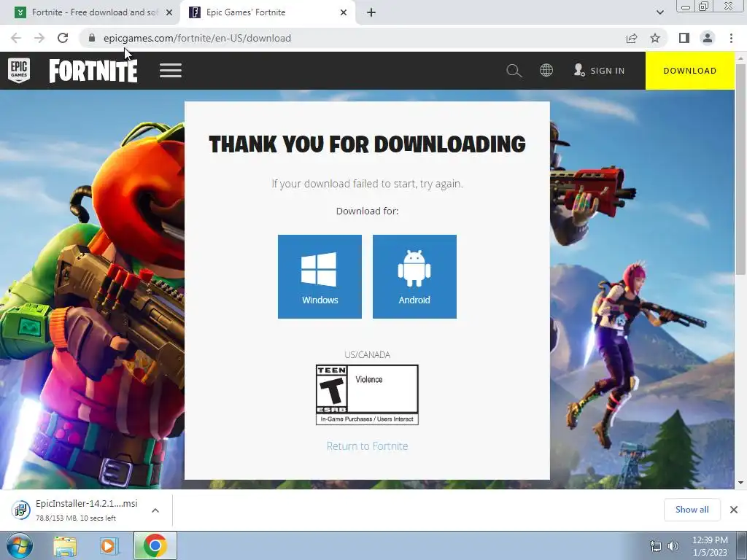The height and width of the screenshot is (560, 747).
Task: Click Show all downloads
Action: [692, 510]
